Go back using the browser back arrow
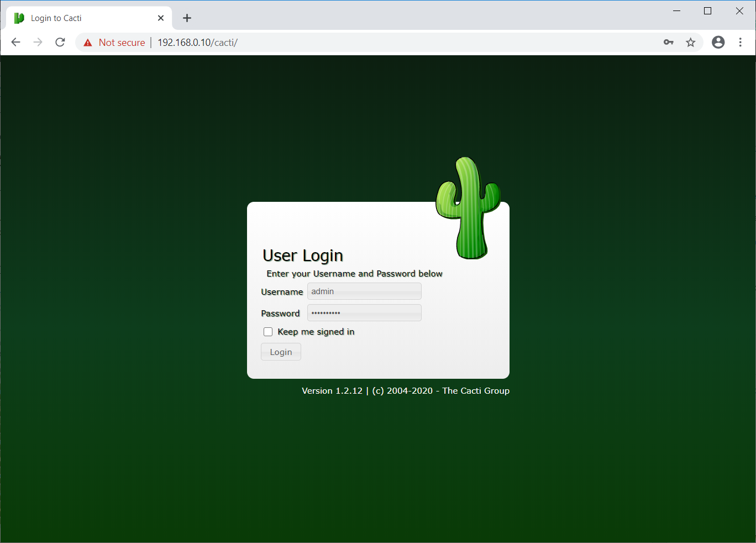 pyautogui.click(x=16, y=42)
